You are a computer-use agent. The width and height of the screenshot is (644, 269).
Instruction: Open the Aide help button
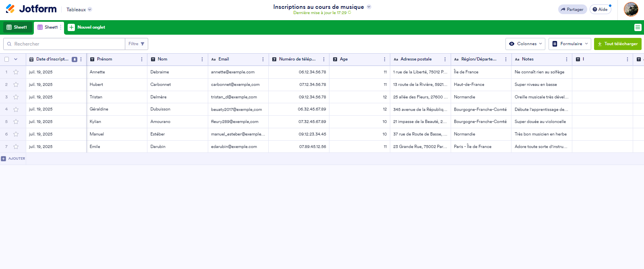[600, 9]
